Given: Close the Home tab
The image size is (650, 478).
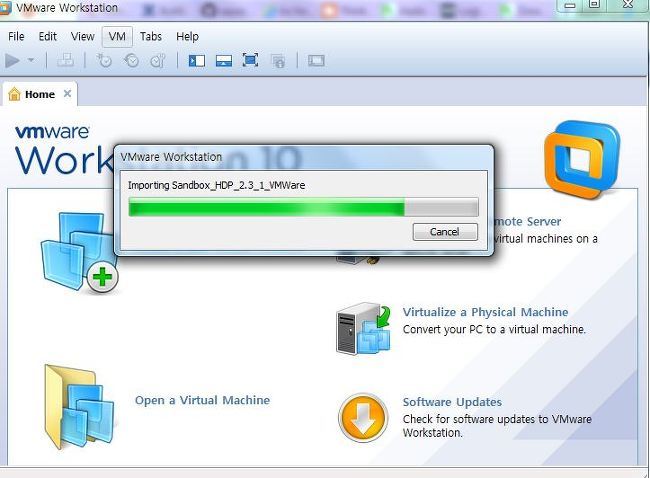Looking at the screenshot, I should point(67,94).
